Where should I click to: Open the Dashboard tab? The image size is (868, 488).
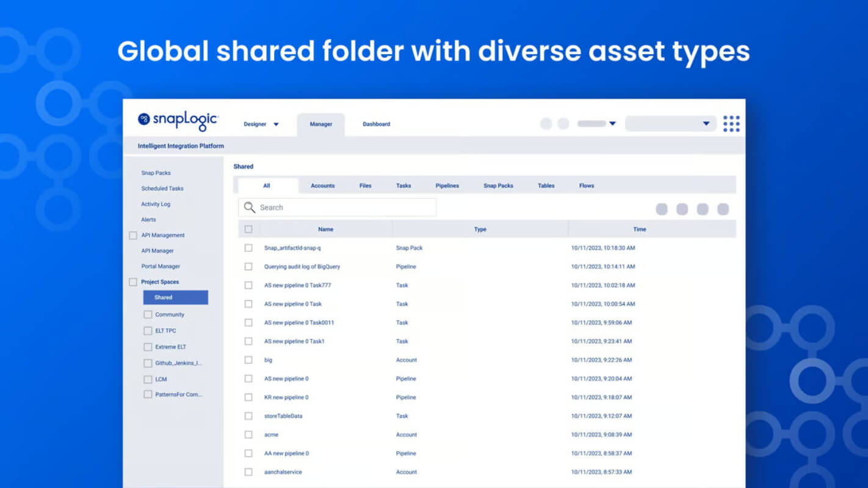[377, 124]
